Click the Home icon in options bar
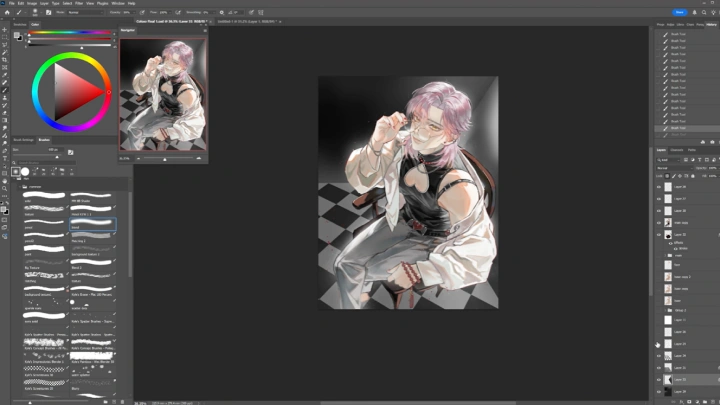The image size is (720, 405). pyautogui.click(x=7, y=12)
